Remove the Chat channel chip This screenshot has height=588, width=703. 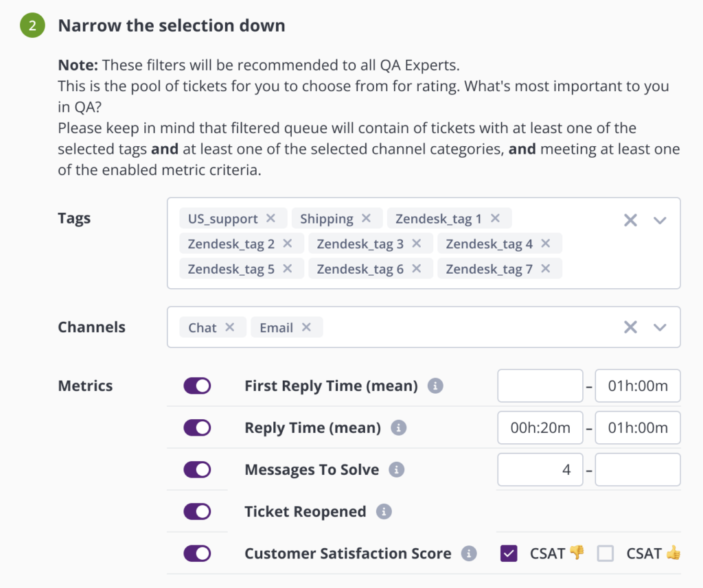coord(229,327)
